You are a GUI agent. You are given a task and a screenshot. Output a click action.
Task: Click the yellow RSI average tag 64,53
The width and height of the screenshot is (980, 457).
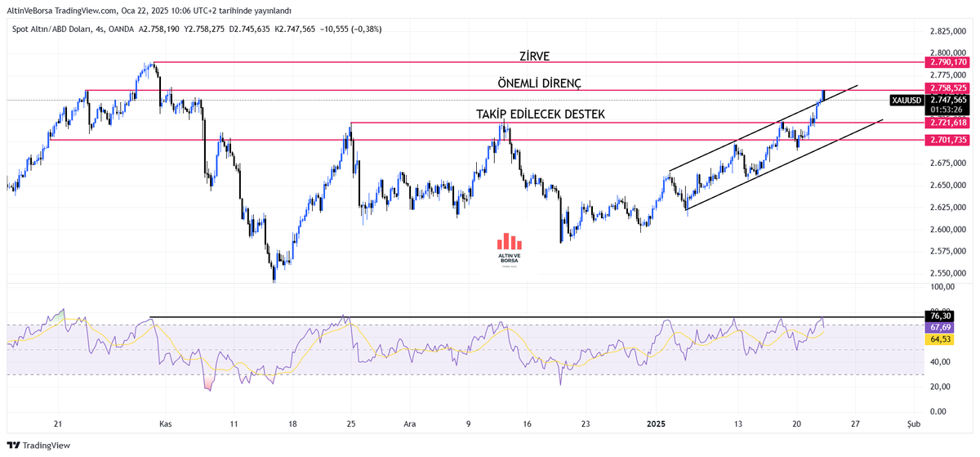(x=940, y=338)
